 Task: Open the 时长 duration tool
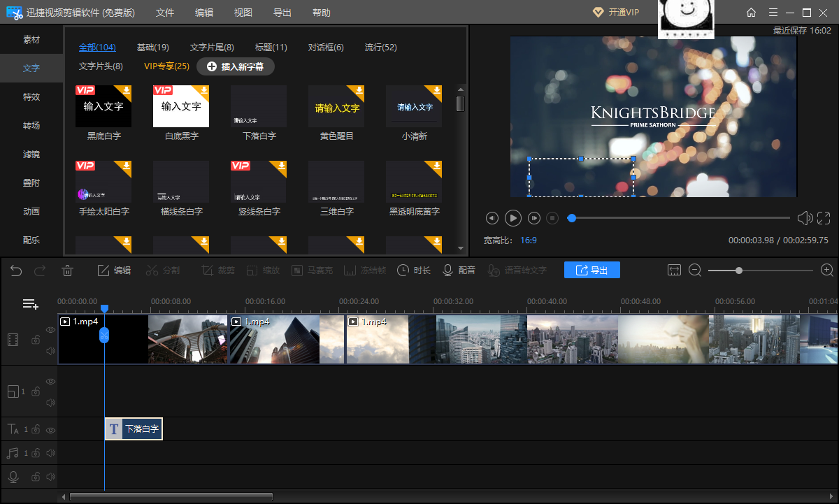point(414,271)
